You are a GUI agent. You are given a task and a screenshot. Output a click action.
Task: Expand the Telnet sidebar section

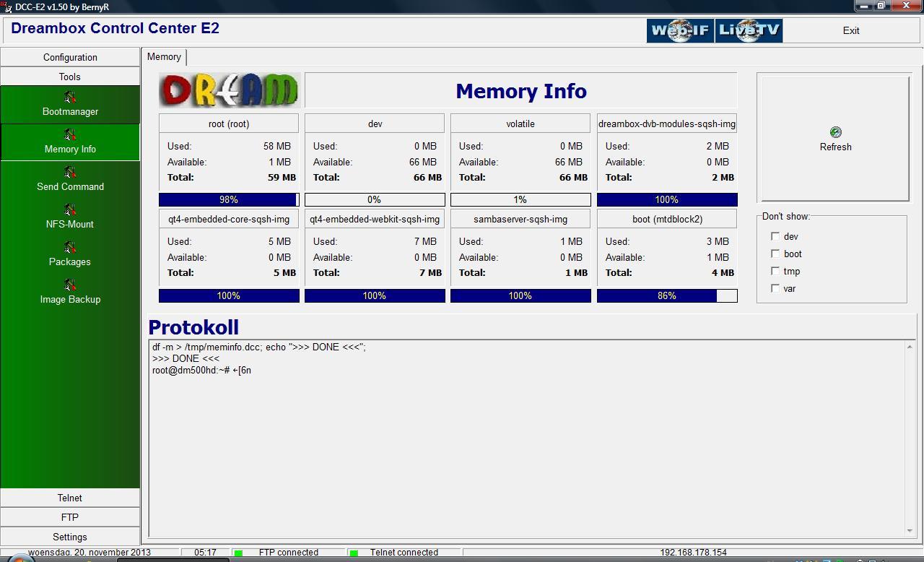point(70,498)
